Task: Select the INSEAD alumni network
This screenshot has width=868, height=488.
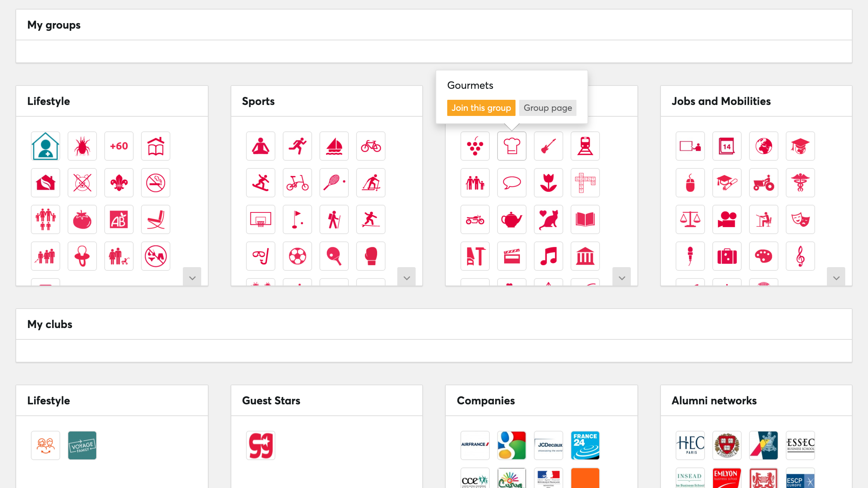Action: [x=690, y=478]
